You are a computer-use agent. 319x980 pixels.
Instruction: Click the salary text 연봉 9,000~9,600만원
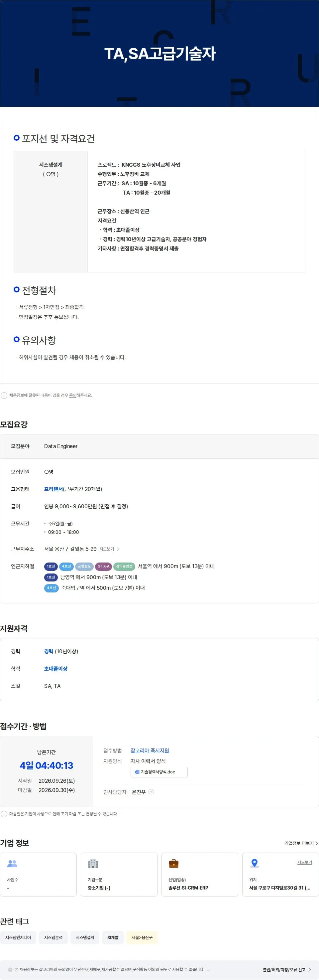pos(86,506)
